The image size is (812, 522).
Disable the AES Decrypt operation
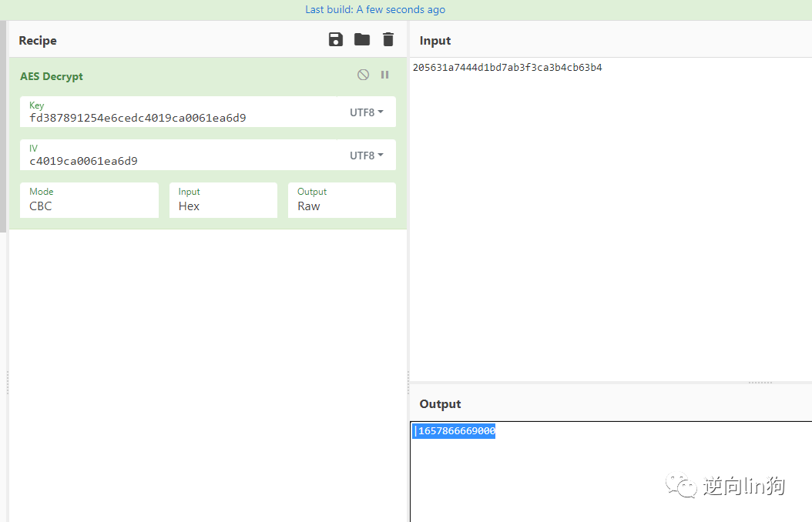pyautogui.click(x=363, y=75)
